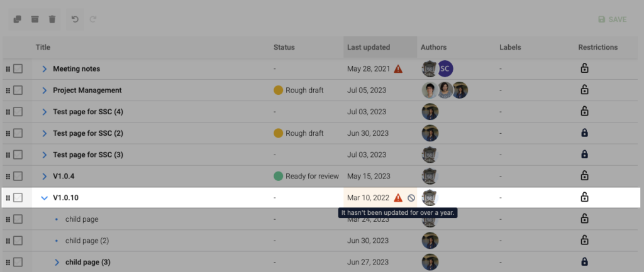This screenshot has width=644, height=272.
Task: Click the SC author avatar on Meeting notes
Action: pos(445,68)
